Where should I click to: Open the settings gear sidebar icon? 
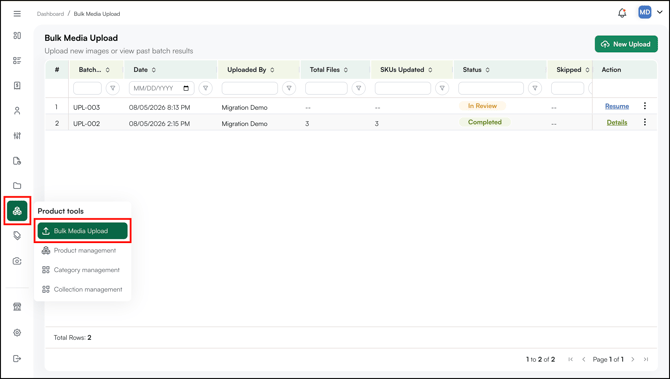pyautogui.click(x=17, y=332)
